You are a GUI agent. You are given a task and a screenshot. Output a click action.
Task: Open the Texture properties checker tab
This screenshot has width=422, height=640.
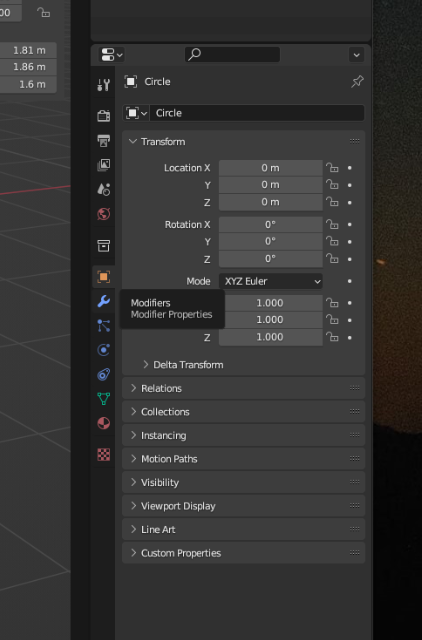(104, 454)
